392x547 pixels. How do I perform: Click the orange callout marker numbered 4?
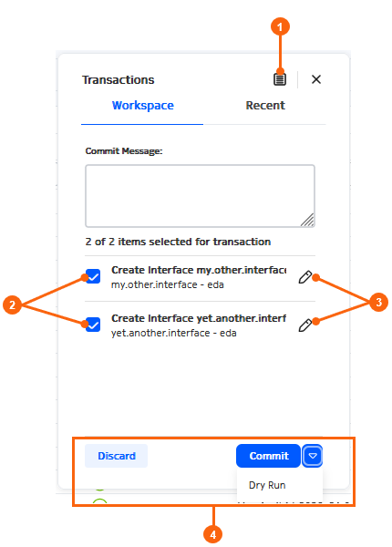[x=213, y=534]
